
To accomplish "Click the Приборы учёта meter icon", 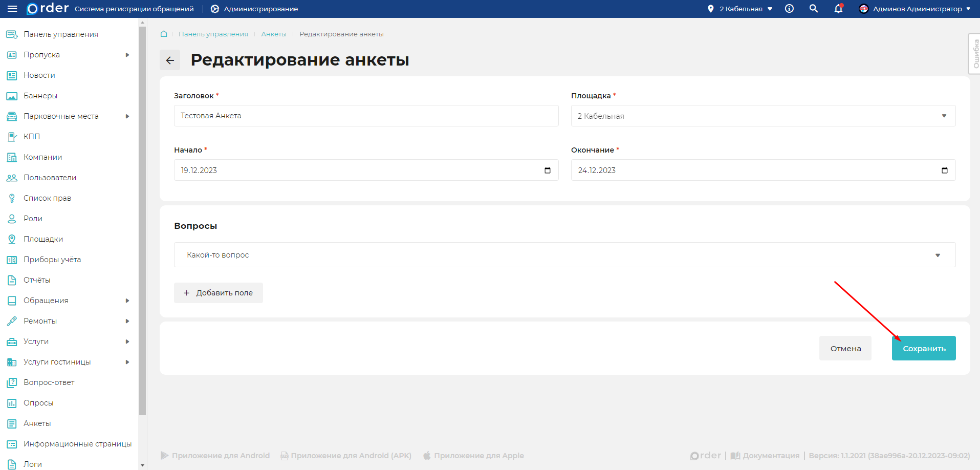I will tap(11, 260).
